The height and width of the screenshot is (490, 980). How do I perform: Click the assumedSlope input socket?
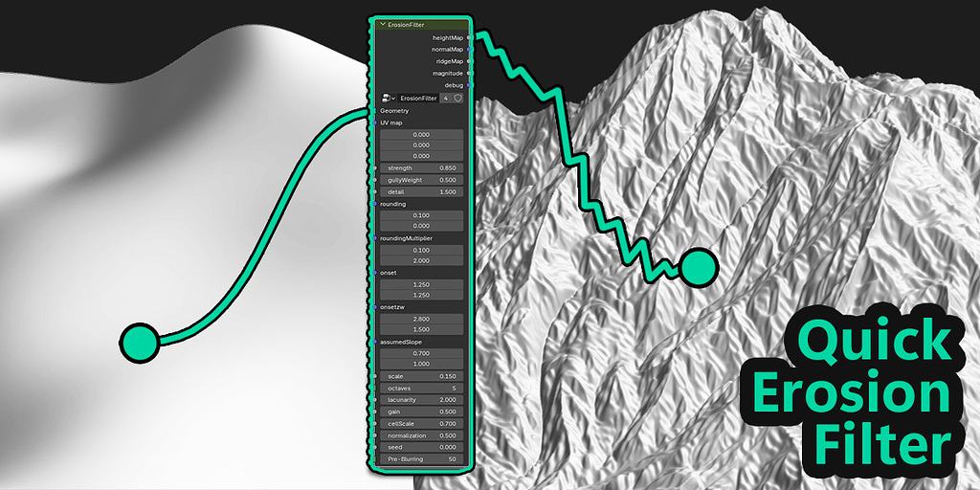374,342
